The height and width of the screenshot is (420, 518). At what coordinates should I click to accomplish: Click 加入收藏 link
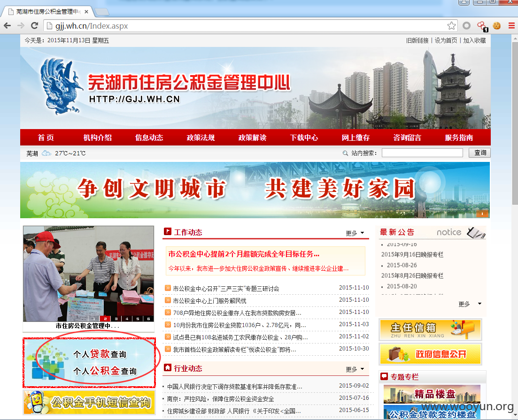[x=474, y=41]
